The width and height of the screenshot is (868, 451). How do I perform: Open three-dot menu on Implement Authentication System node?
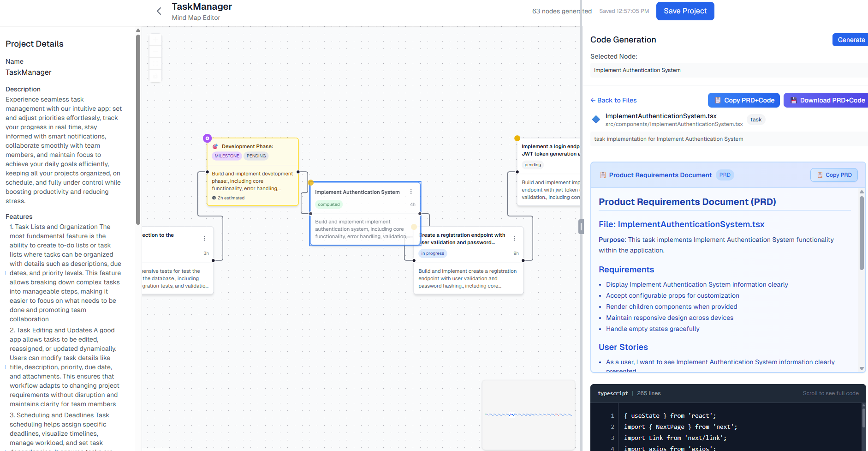(411, 192)
